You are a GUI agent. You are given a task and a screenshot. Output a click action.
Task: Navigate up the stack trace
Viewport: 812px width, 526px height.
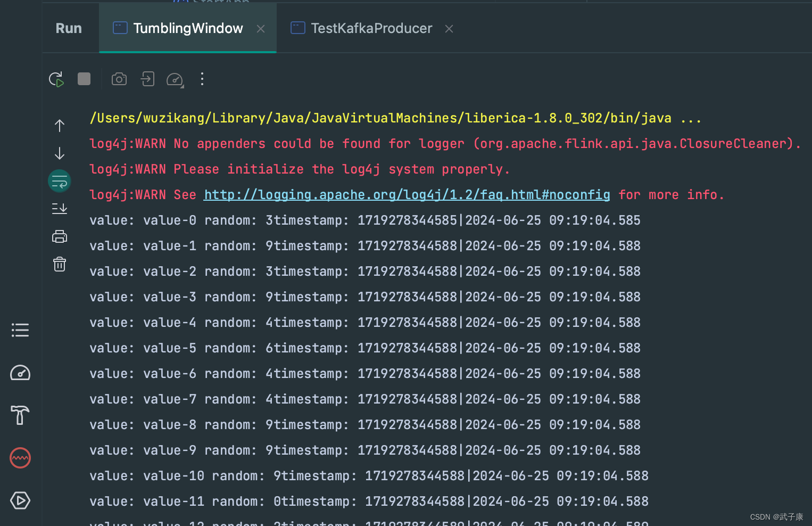pos(59,126)
